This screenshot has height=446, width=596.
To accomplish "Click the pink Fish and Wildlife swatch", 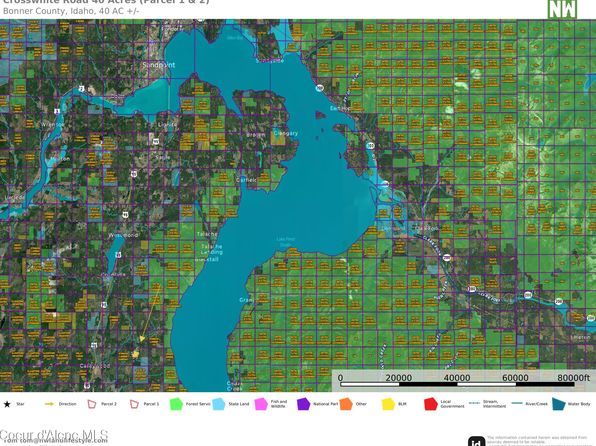I will click(261, 404).
